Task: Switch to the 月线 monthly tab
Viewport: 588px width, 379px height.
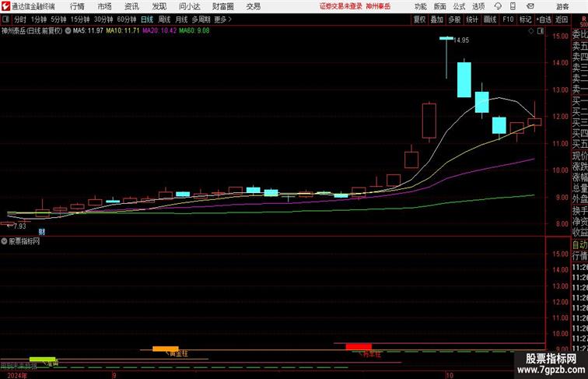Action: click(181, 19)
